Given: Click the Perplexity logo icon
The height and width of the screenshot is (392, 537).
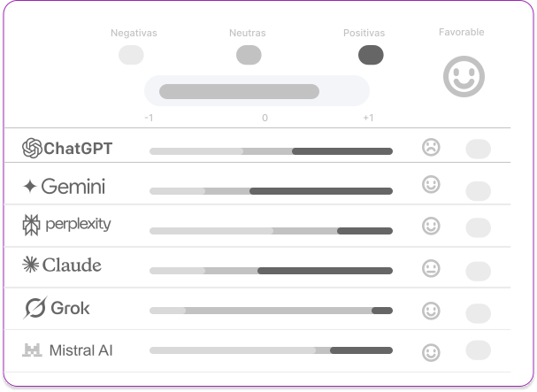Looking at the screenshot, I should click(x=32, y=226).
